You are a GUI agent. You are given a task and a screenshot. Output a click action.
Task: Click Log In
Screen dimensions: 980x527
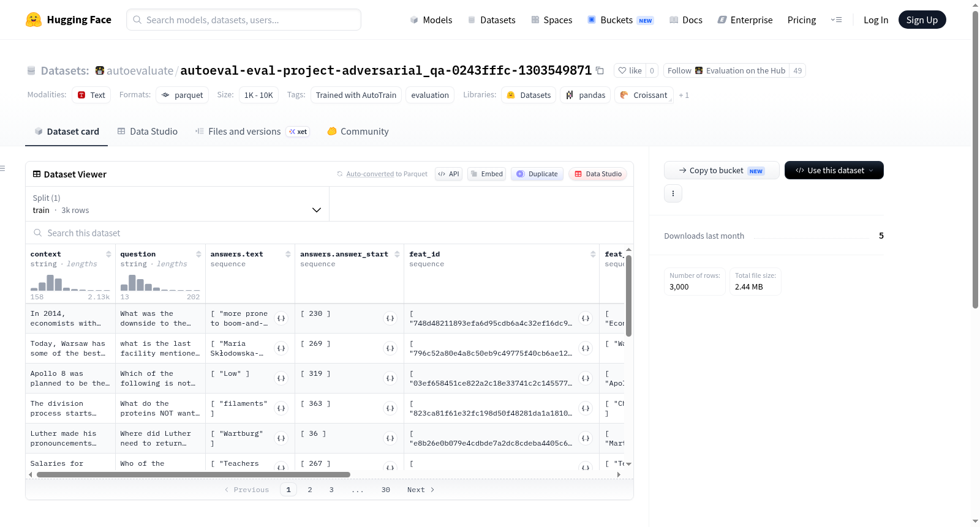click(x=876, y=20)
